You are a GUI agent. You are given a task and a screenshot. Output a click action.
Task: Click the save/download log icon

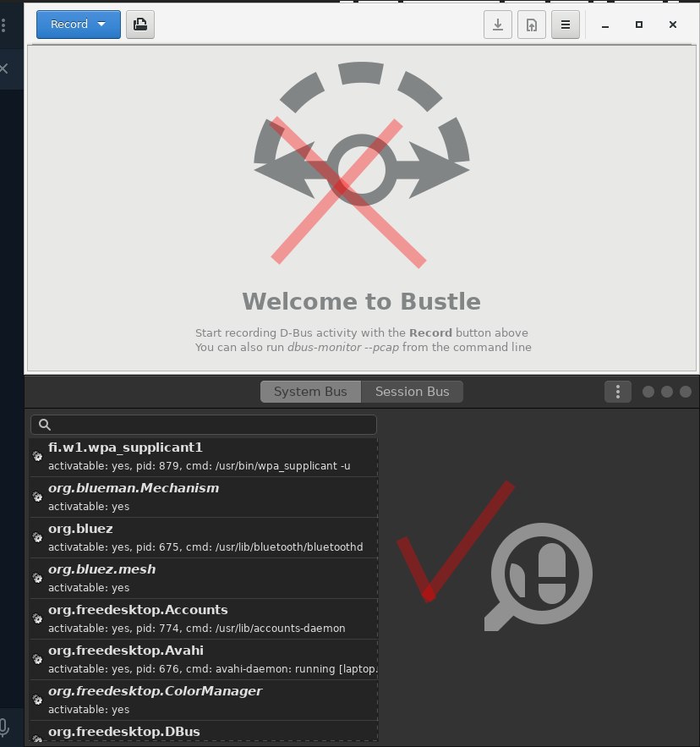click(498, 25)
